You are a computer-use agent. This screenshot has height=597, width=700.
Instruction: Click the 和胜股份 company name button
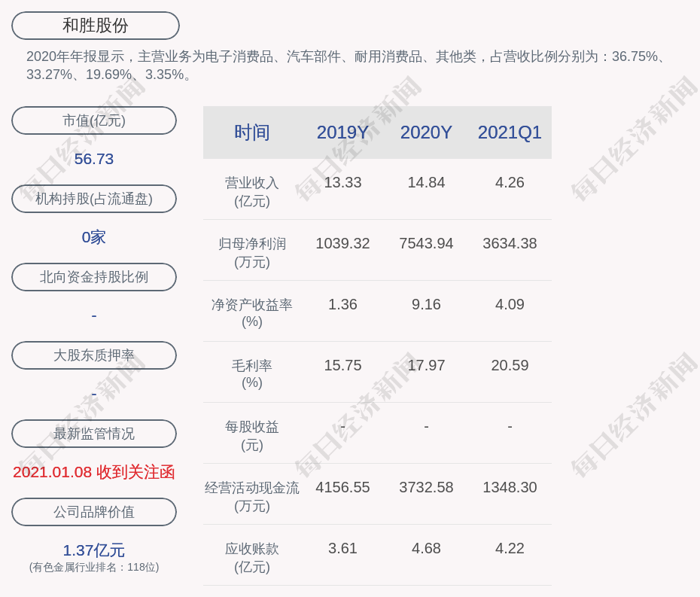pyautogui.click(x=96, y=26)
